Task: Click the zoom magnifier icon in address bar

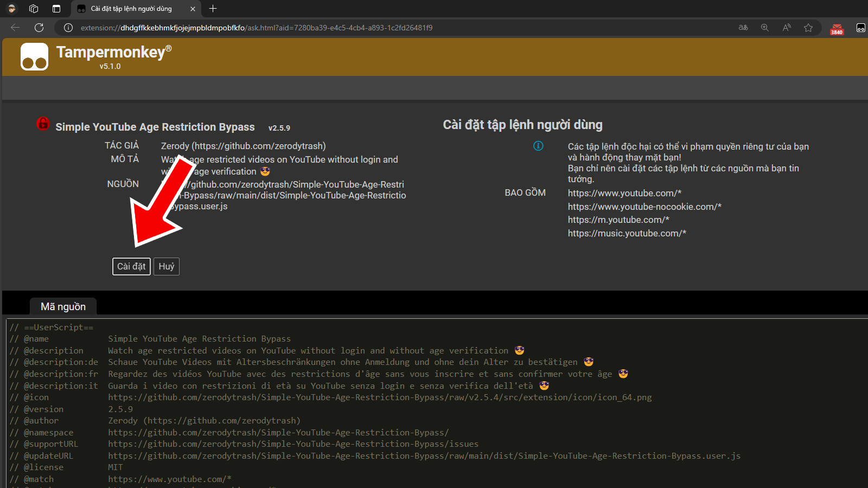Action: [x=765, y=28]
